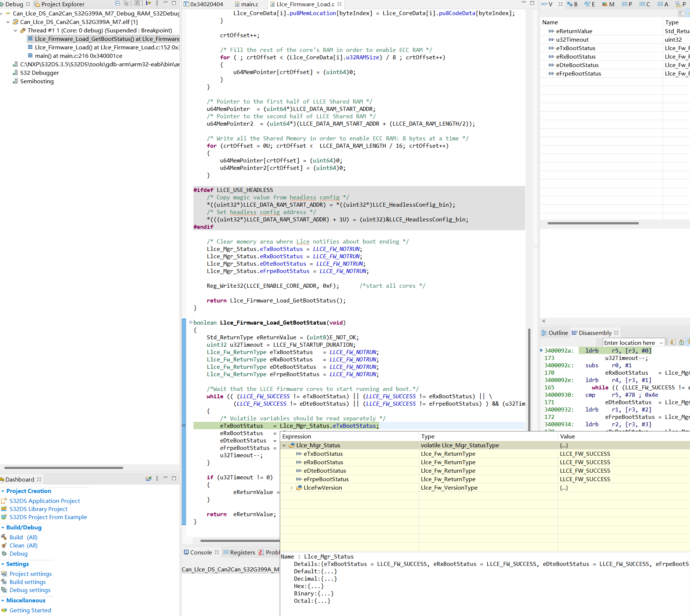This screenshot has height=616, width=690.
Task: Open the Getting Started link
Action: coord(30,610)
